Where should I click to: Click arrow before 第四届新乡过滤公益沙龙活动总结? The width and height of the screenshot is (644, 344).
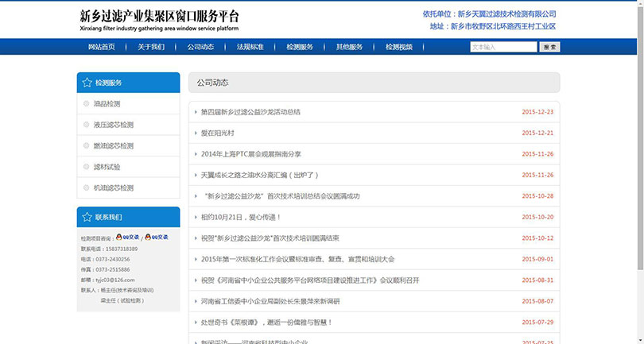coord(196,112)
